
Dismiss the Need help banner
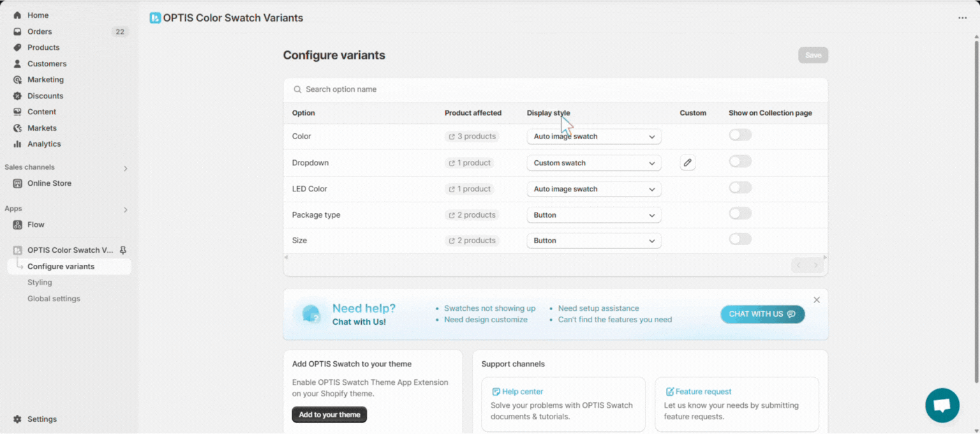[817, 300]
